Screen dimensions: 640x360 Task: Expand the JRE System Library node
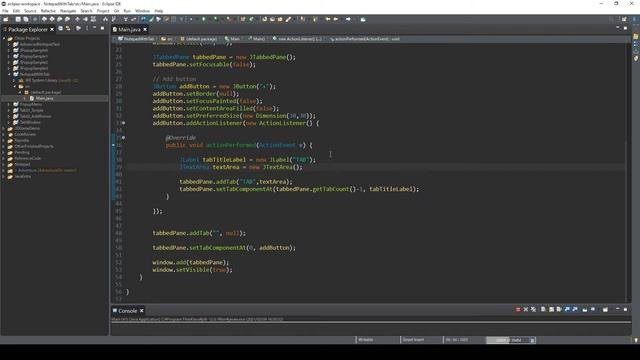point(14,80)
